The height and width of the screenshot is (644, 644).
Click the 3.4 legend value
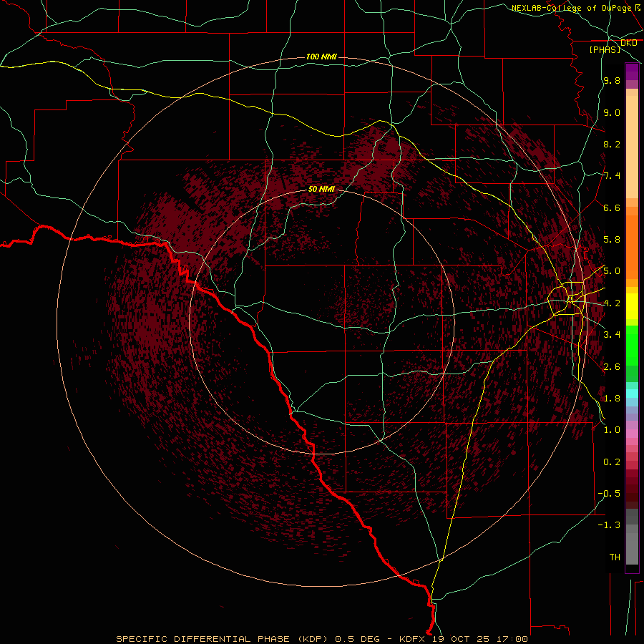[612, 335]
